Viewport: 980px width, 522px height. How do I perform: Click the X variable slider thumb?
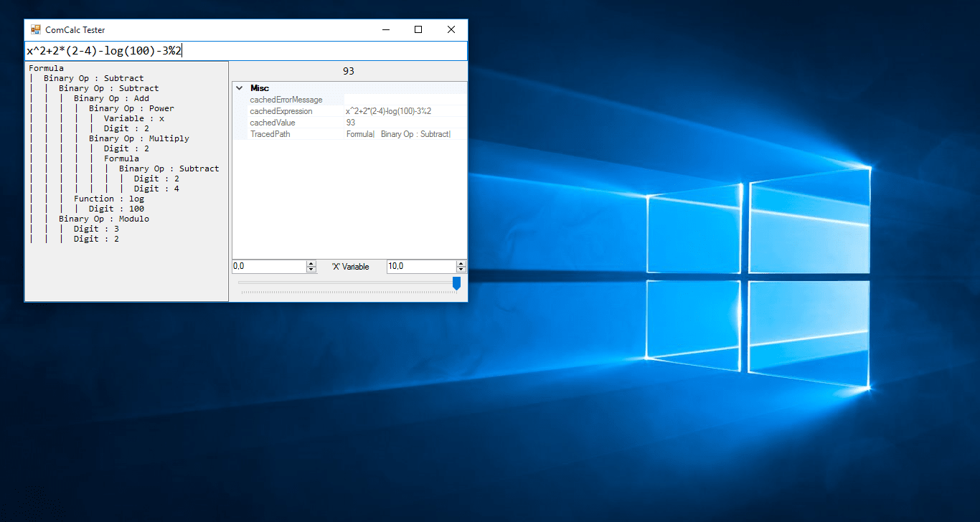click(x=456, y=283)
